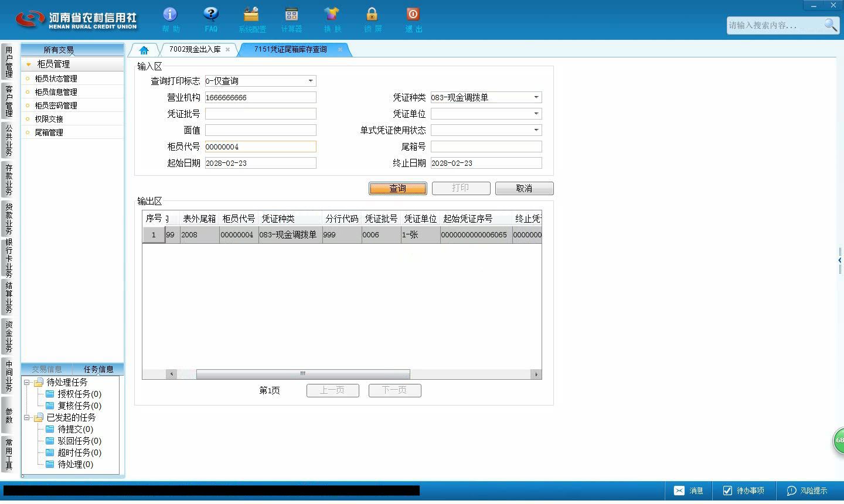Click the 待处理(0) folder icon
The image size is (844, 504).
tap(50, 464)
